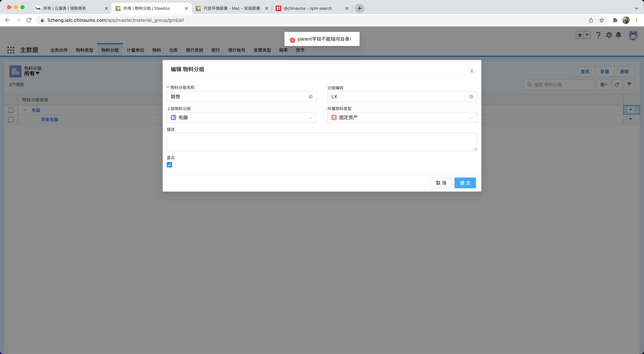
Task: Close the 编辑 物料分组 dialog
Action: [472, 71]
